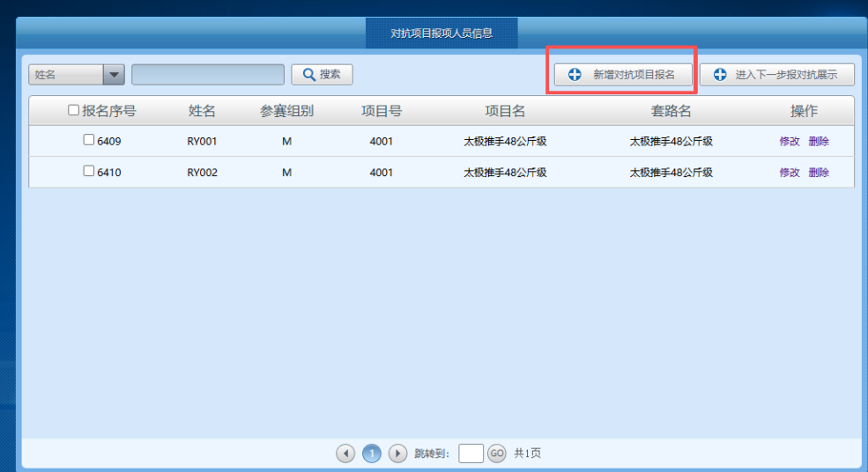This screenshot has width=868, height=472.
Task: Click 修改 link for RY002
Action: pyautogui.click(x=790, y=173)
